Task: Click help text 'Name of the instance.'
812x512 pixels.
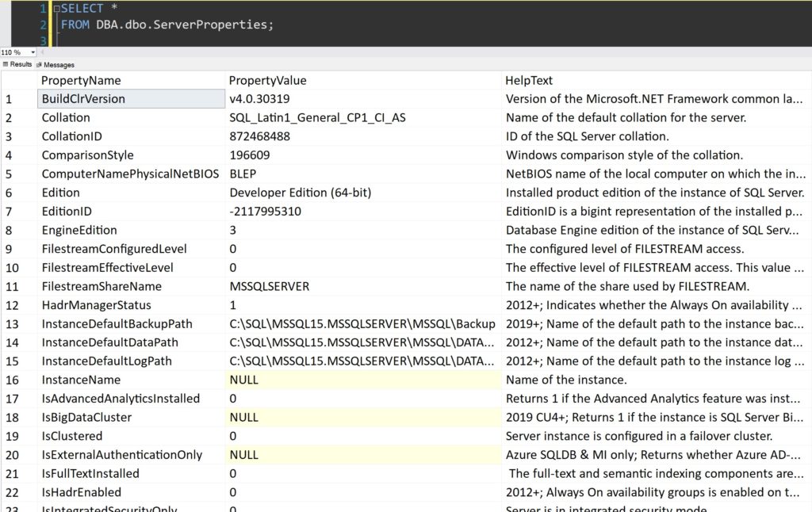Action: (566, 380)
